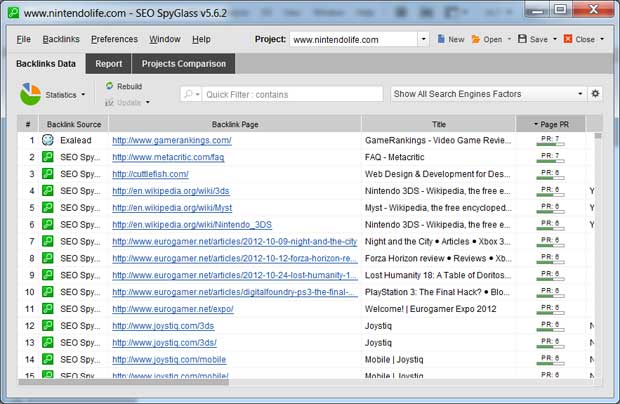Switch to the Report tab
Viewport: 620px width, 404px height.
pyautogui.click(x=109, y=64)
